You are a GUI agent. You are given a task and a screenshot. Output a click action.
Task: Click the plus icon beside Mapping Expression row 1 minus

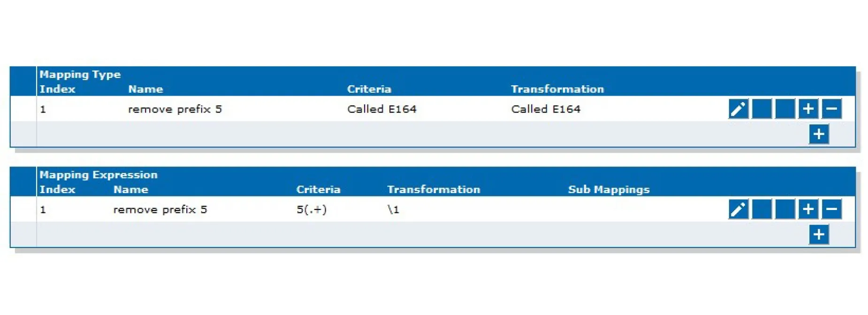click(x=808, y=209)
